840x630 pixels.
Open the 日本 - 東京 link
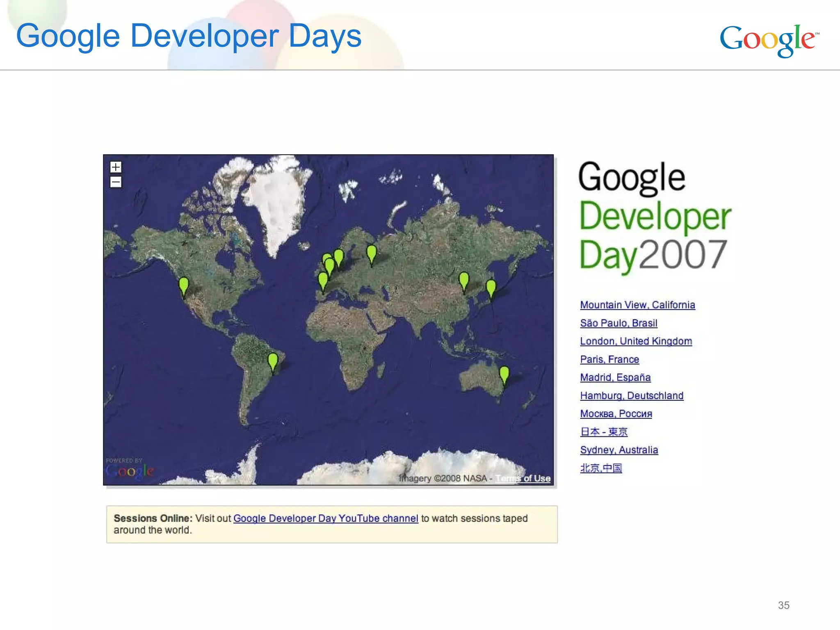pos(604,432)
